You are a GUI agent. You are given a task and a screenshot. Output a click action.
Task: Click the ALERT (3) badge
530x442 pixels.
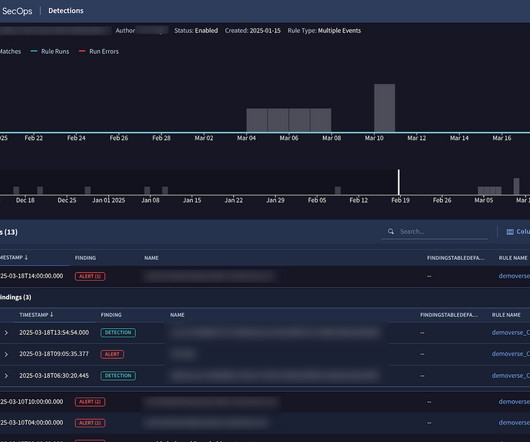[90, 276]
